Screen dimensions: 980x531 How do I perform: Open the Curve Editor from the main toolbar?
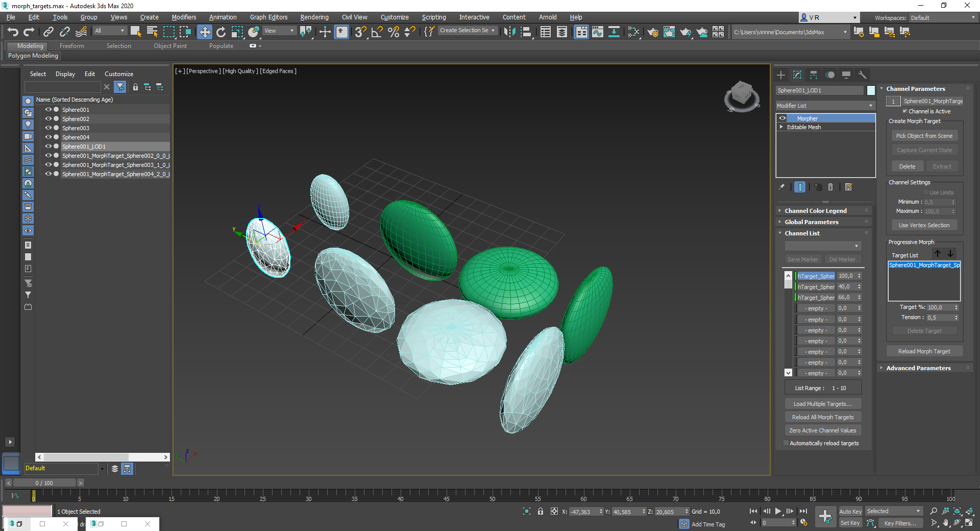click(598, 32)
